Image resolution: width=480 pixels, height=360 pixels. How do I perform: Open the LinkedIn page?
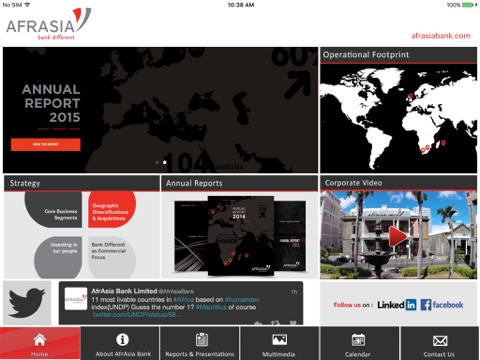pyautogui.click(x=397, y=305)
